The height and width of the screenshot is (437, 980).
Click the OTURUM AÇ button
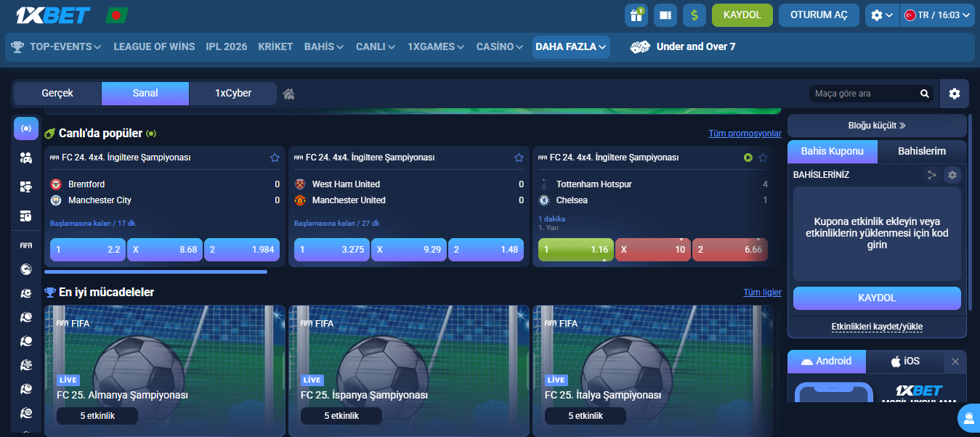pos(819,15)
